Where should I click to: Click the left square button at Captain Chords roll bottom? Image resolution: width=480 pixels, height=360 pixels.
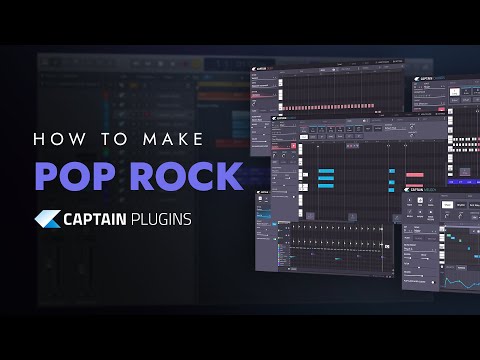click(310, 216)
